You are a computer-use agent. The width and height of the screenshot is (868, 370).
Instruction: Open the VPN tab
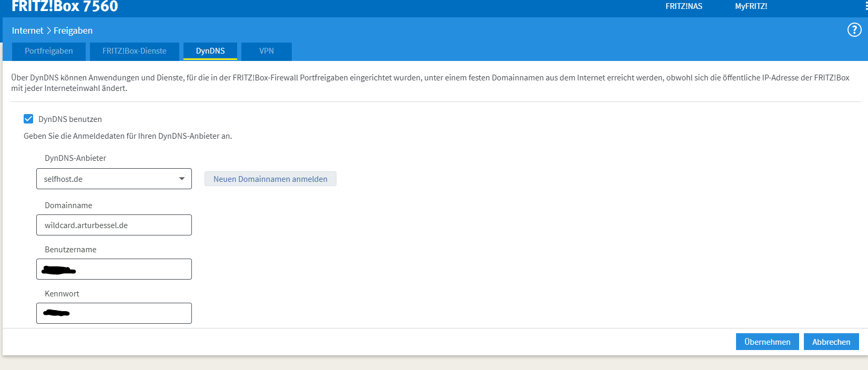(267, 51)
